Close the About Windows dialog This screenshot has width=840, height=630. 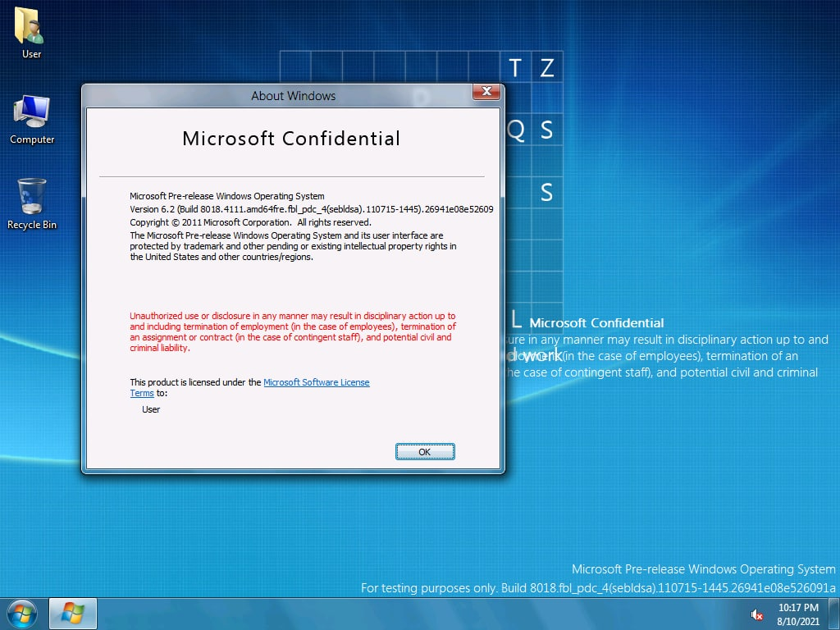click(x=486, y=92)
